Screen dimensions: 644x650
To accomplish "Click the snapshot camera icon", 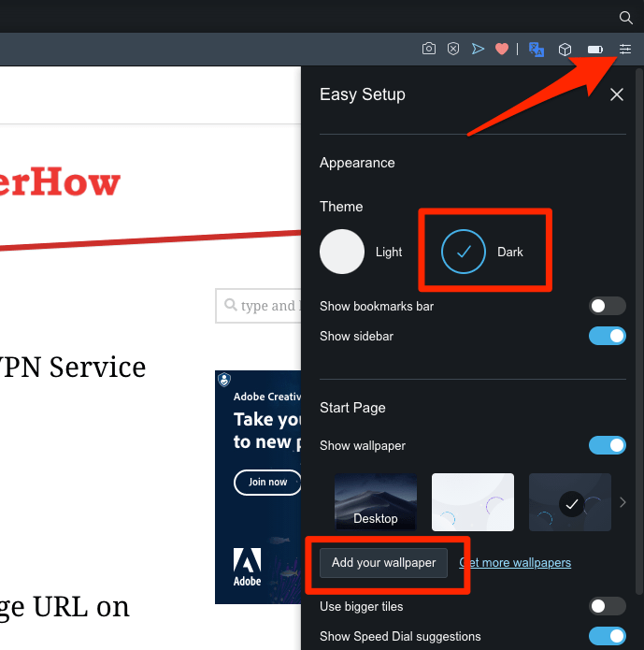I will [429, 49].
